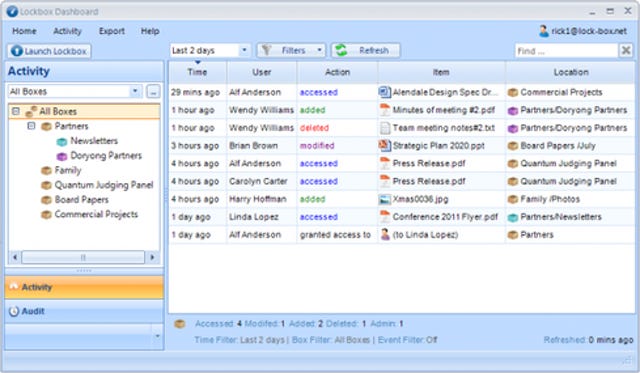
Task: Open the Activity menu
Action: [67, 31]
